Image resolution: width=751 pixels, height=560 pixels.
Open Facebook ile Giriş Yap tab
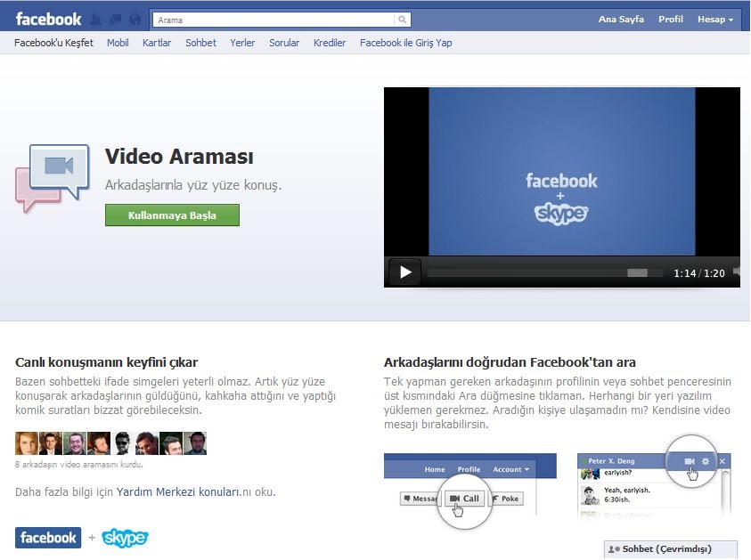pos(405,43)
